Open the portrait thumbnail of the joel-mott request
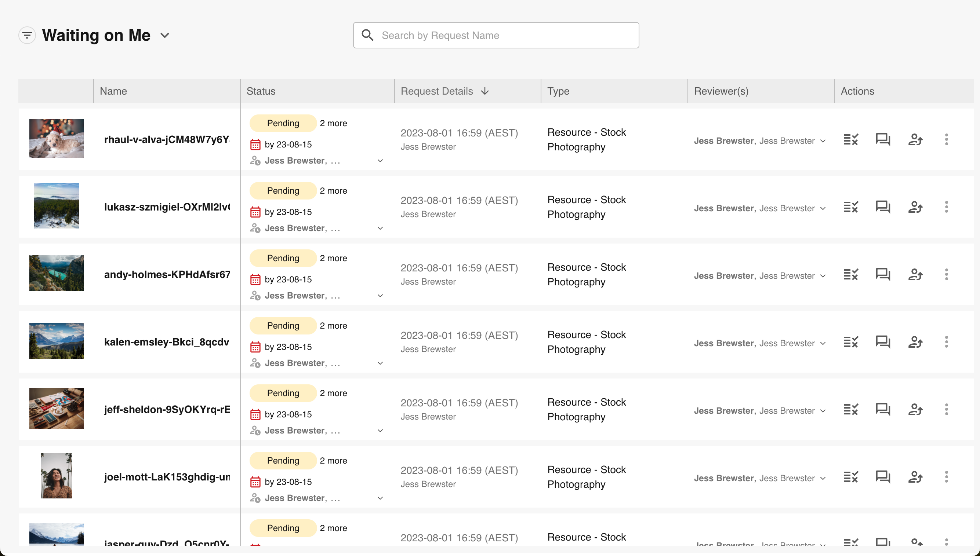The height and width of the screenshot is (556, 980). [x=56, y=475]
